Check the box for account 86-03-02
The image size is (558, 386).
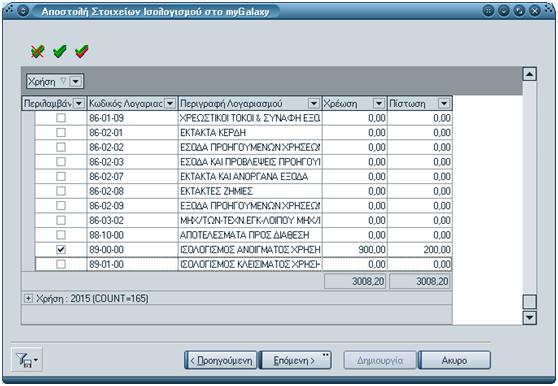click(61, 220)
